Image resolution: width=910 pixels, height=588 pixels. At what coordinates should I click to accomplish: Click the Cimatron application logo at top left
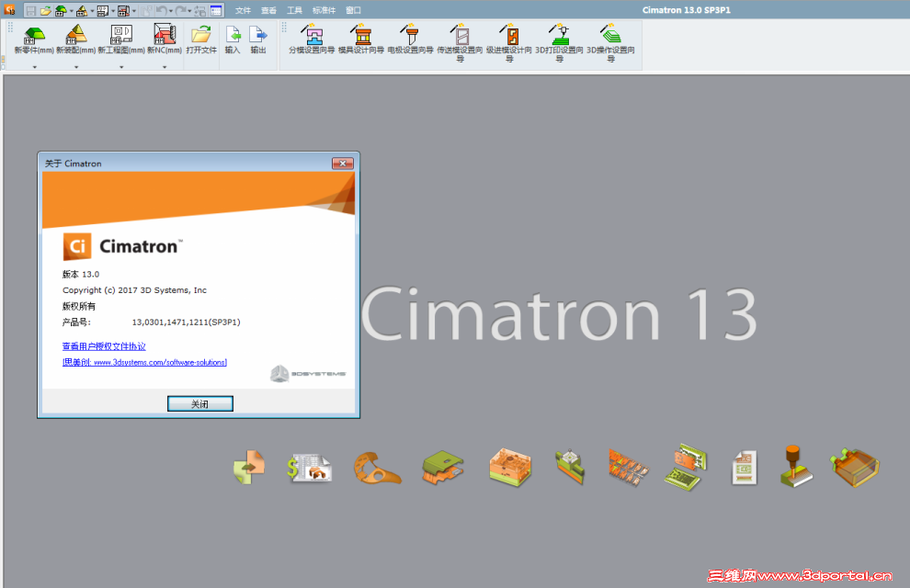(x=9, y=9)
